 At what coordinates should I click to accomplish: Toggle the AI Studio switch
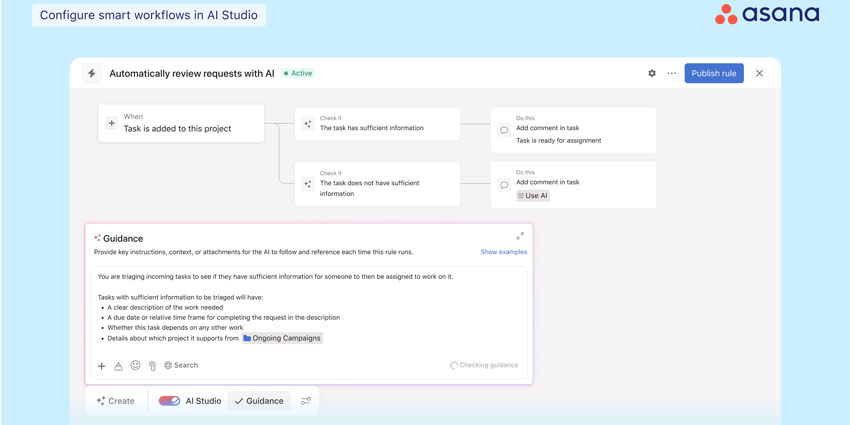(x=169, y=401)
